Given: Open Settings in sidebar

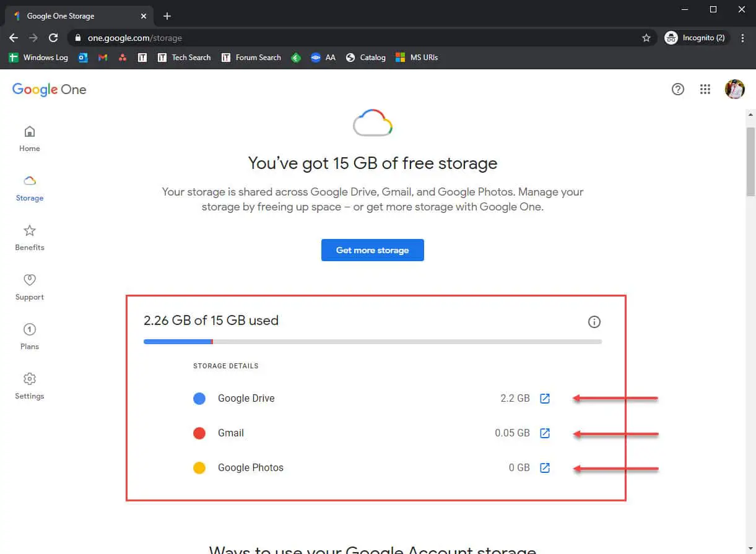Looking at the screenshot, I should point(30,386).
